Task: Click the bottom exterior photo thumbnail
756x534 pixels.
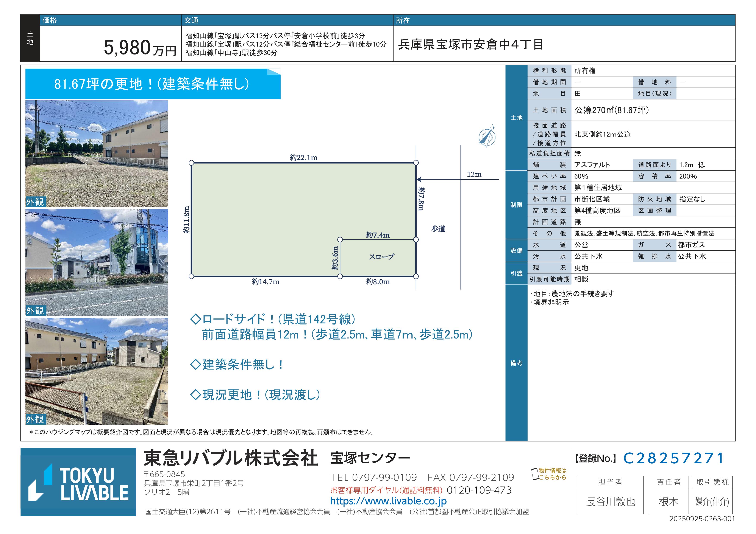Action: tap(97, 371)
